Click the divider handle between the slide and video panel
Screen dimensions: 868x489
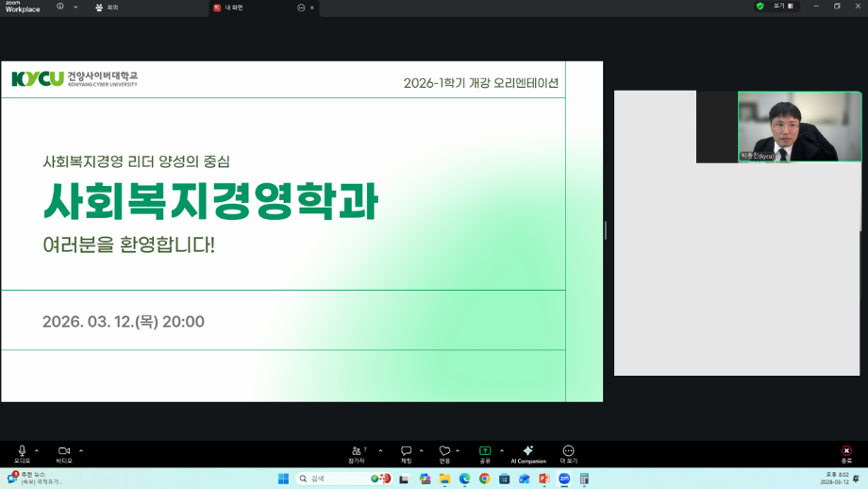pyautogui.click(x=606, y=230)
